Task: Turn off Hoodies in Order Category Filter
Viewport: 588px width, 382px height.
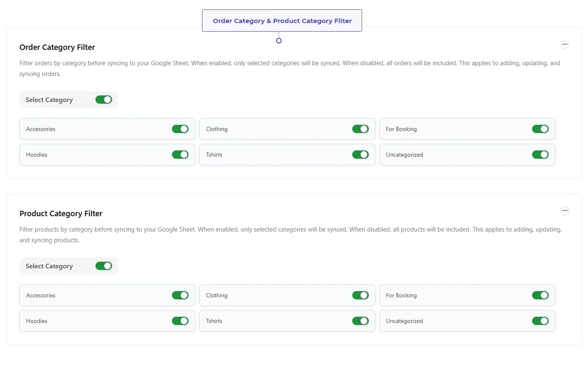Action: (180, 155)
